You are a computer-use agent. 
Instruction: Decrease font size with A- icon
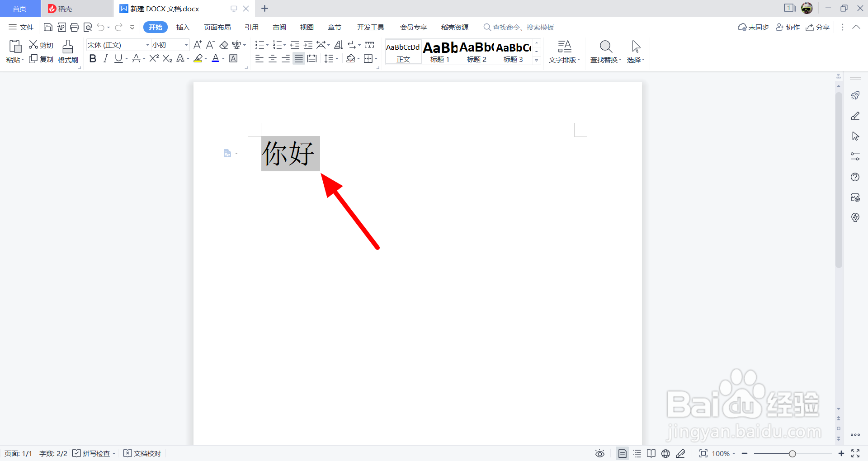(210, 45)
